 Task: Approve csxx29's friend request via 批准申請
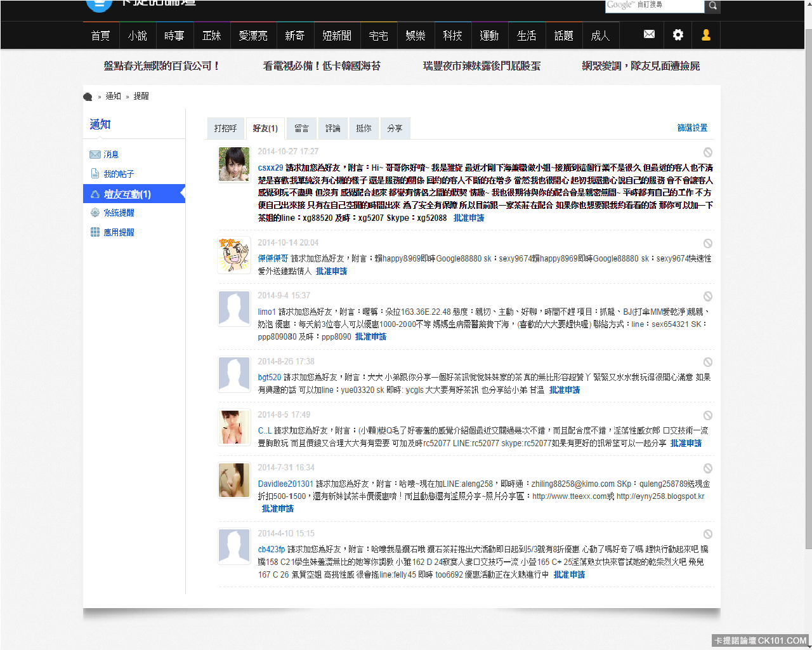(x=469, y=218)
